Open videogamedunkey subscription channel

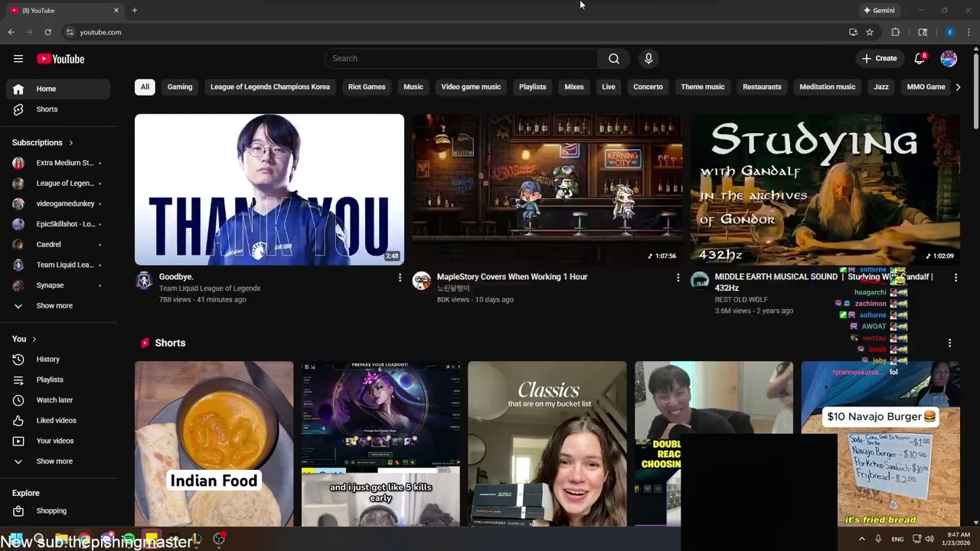[58, 204]
